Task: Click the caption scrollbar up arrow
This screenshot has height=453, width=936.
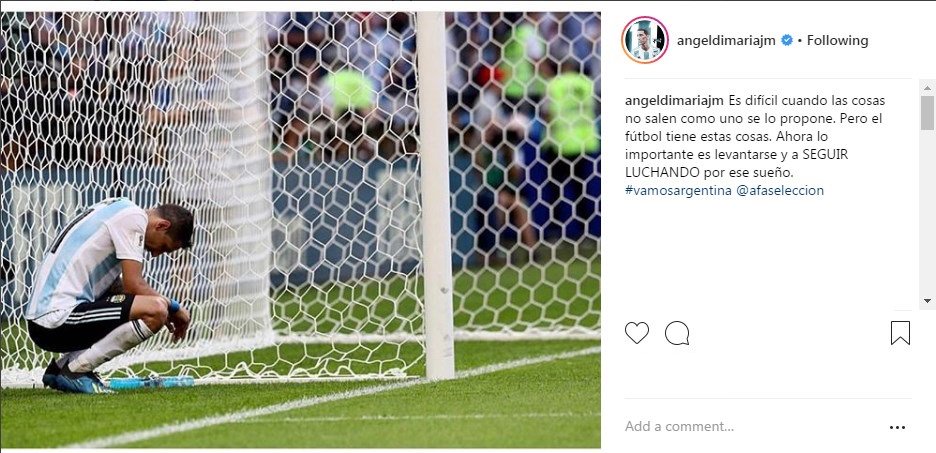Action: coord(927,87)
